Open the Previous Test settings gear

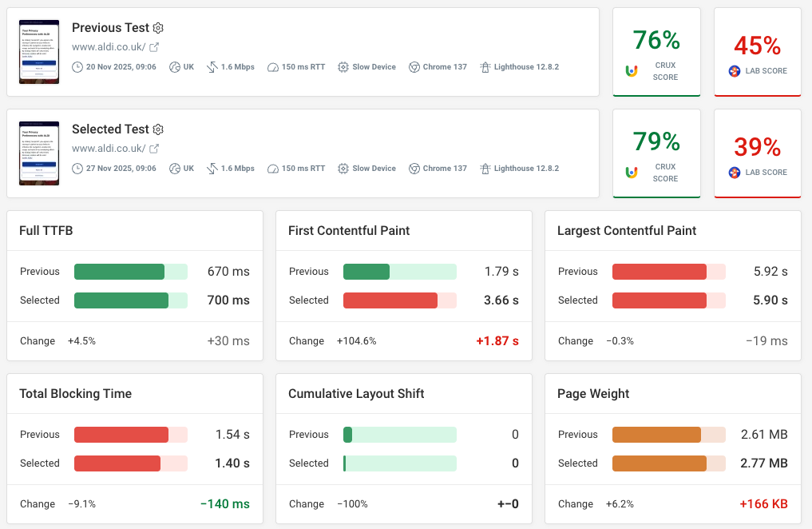tap(157, 27)
